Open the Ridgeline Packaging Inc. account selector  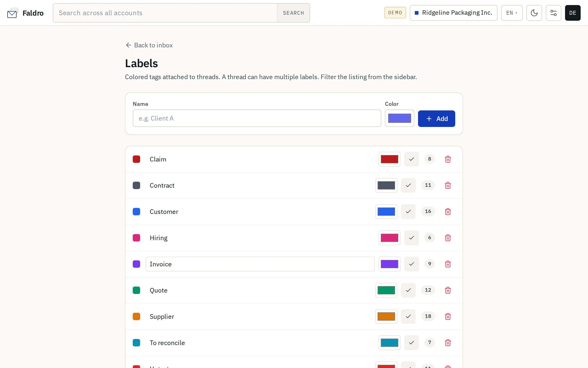point(453,13)
